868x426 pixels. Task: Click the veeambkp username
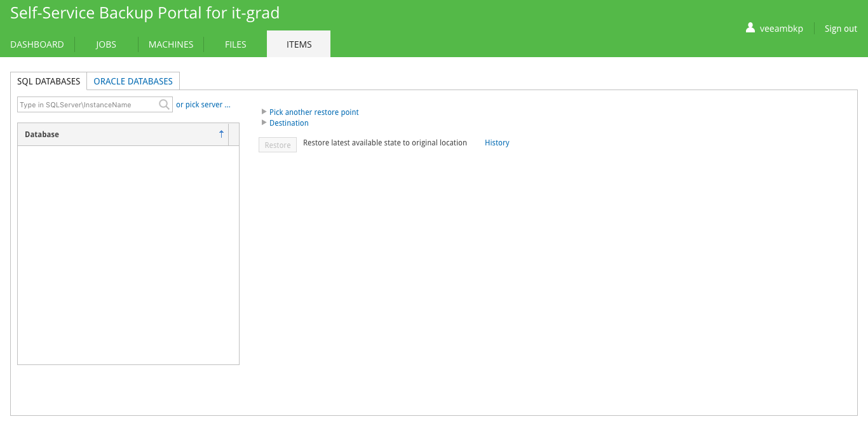(x=782, y=29)
